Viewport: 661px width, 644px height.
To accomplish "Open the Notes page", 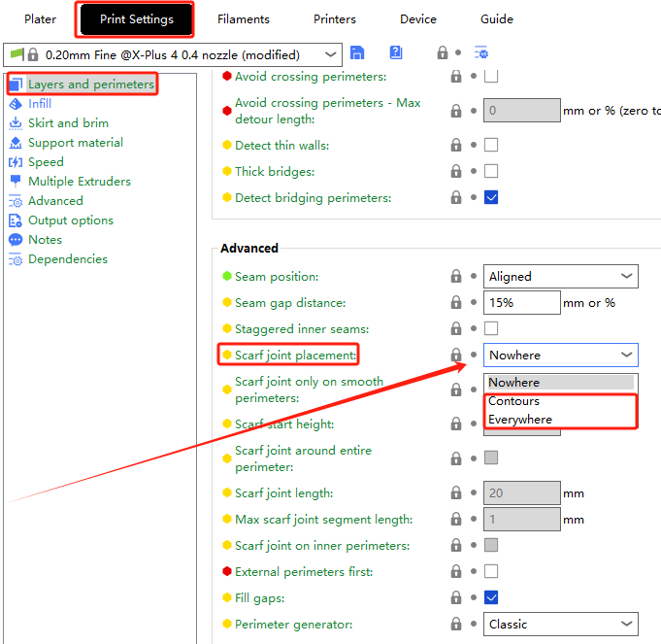I will 45,240.
